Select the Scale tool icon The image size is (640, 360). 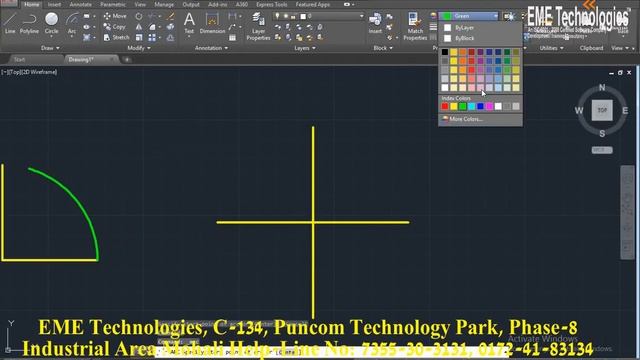pos(139,37)
